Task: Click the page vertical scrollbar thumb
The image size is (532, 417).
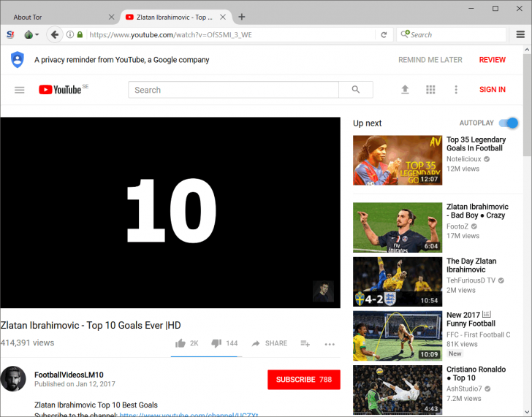Action: click(x=527, y=105)
